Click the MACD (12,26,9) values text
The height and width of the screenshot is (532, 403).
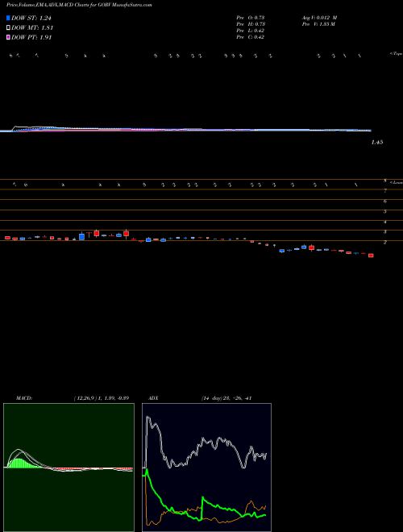click(x=102, y=398)
